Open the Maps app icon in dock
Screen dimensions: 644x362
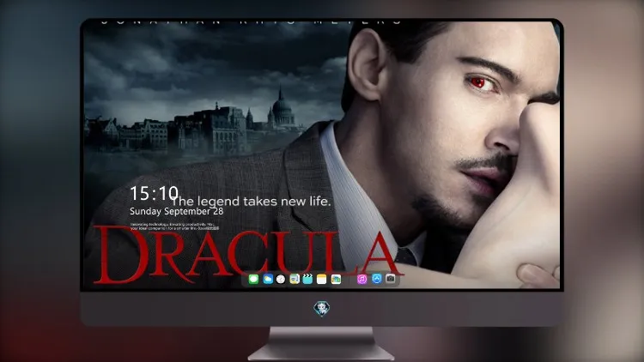click(295, 280)
